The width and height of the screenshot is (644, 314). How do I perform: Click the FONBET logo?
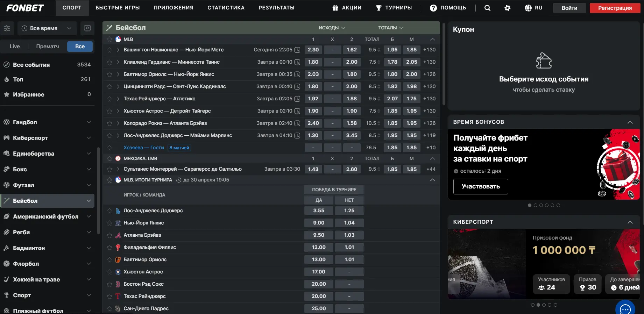coord(25,8)
